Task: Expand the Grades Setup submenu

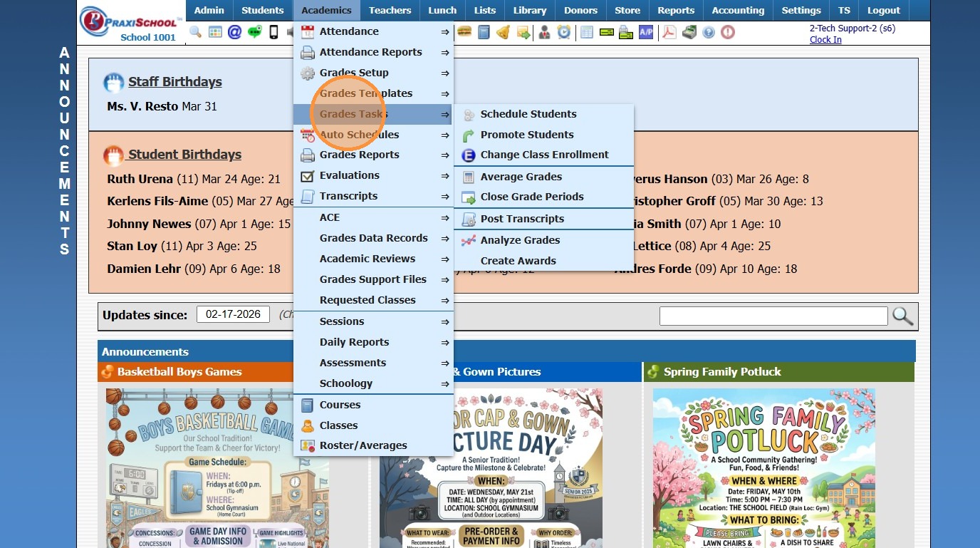Action: (x=373, y=73)
